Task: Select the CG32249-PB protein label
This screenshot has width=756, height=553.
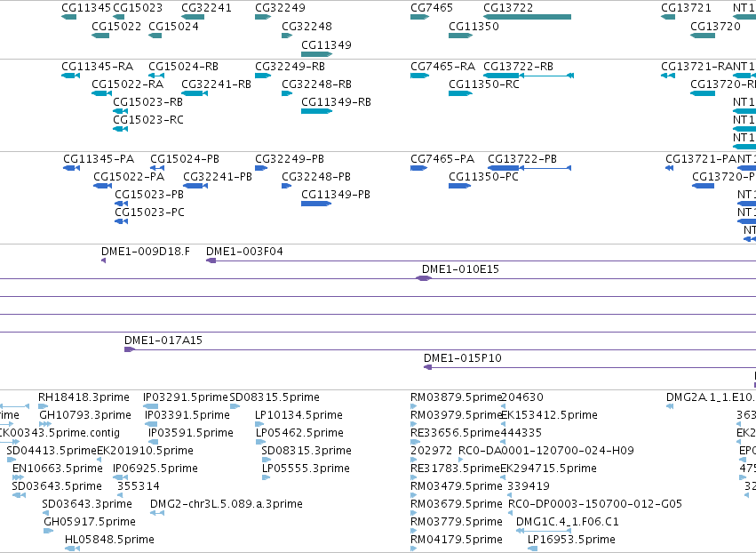Action: (x=290, y=159)
